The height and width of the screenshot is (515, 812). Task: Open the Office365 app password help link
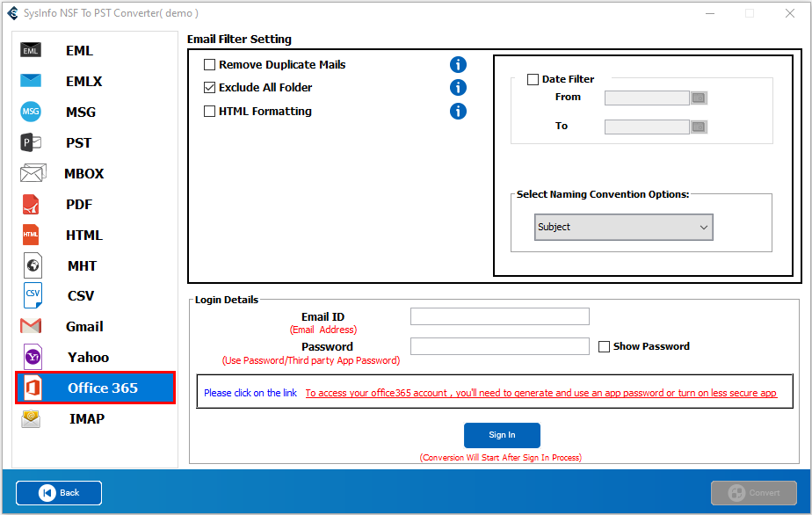(540, 393)
